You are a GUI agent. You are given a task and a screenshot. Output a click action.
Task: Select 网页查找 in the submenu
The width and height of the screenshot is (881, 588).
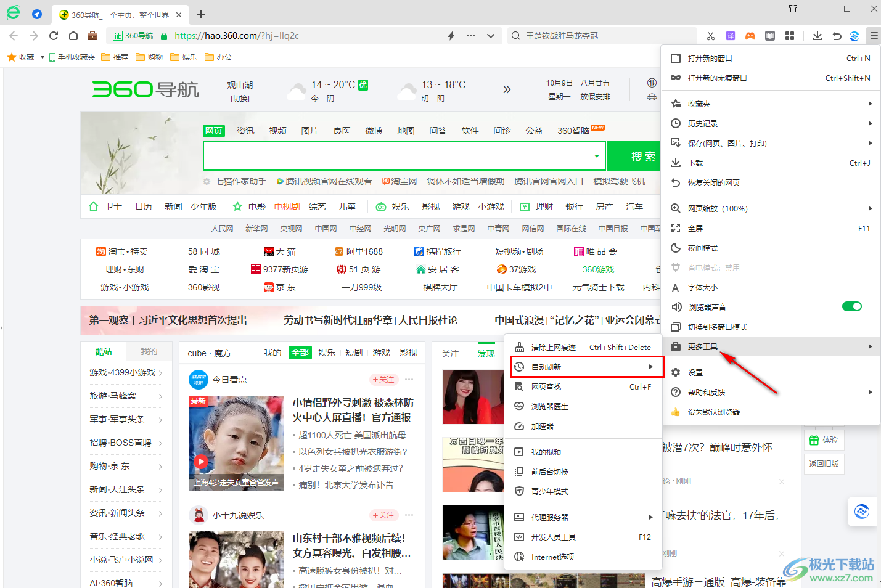pyautogui.click(x=583, y=386)
